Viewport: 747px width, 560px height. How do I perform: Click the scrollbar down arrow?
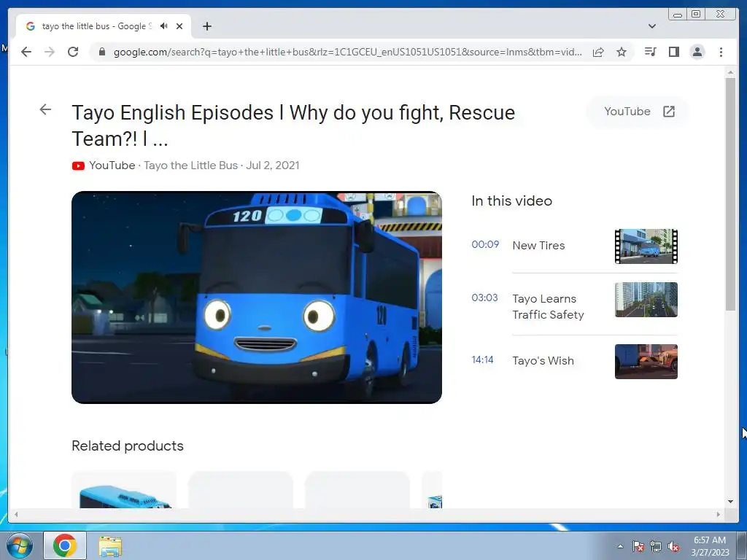click(730, 501)
